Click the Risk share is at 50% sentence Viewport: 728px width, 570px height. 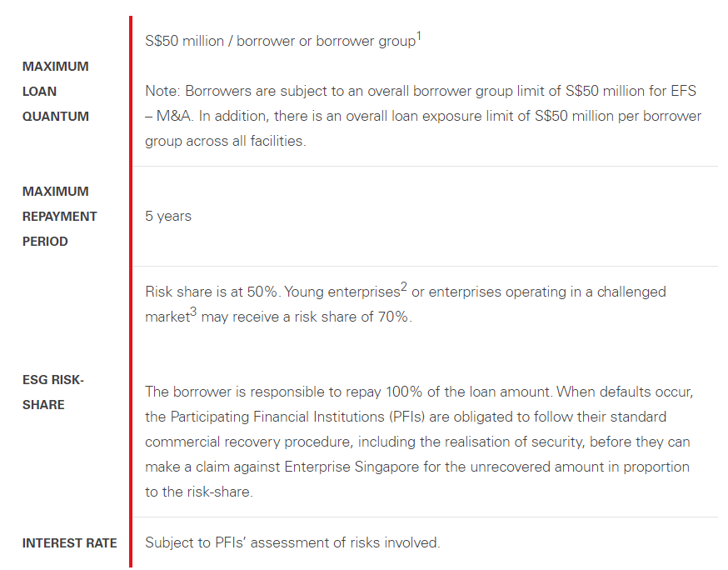click(x=212, y=292)
